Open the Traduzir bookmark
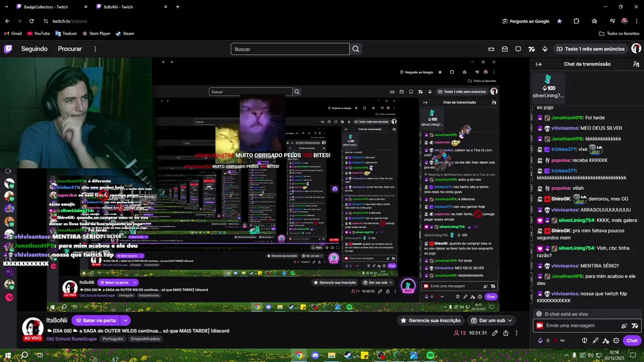The width and height of the screenshot is (644, 362). point(66,33)
